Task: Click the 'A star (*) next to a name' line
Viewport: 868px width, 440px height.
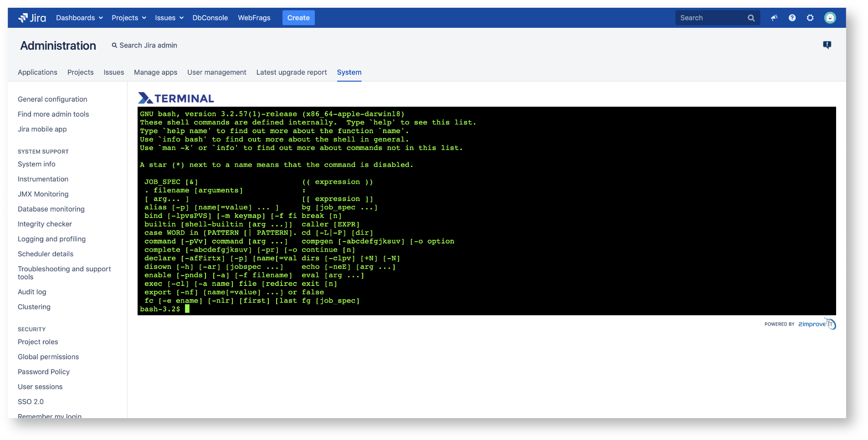Action: click(277, 165)
